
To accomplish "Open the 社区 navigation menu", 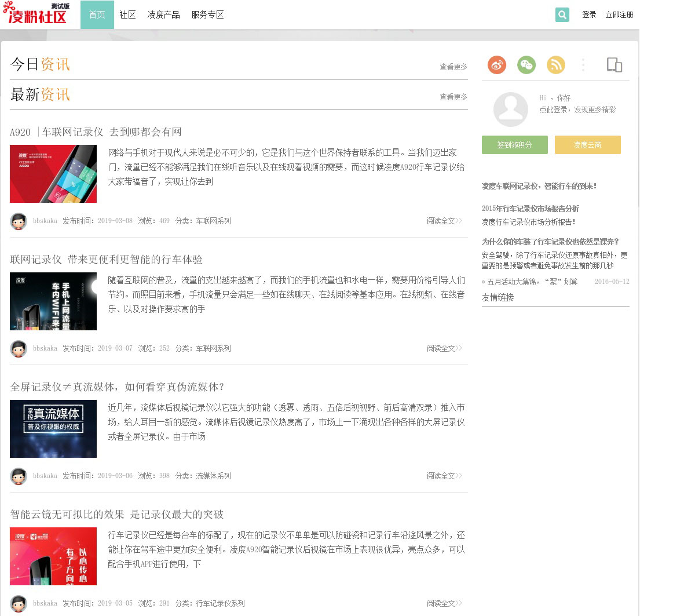I will 127,14.
